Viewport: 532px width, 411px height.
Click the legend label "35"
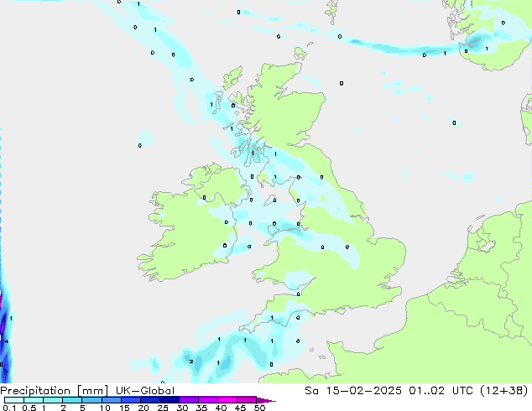coord(201,408)
